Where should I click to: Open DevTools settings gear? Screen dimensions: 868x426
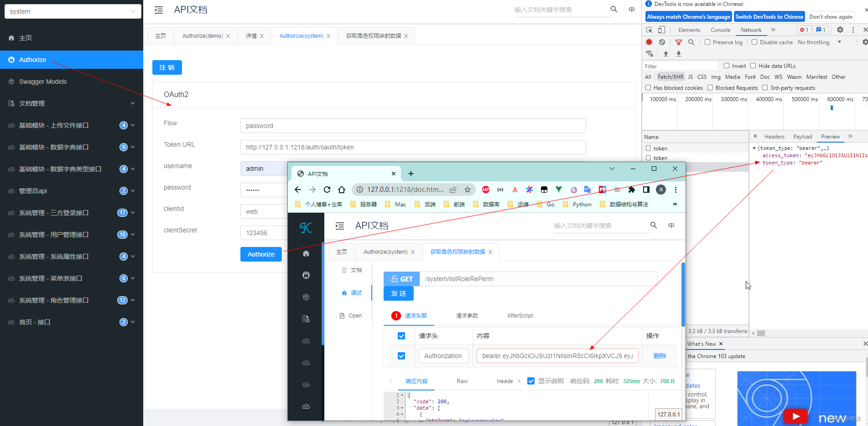click(840, 30)
